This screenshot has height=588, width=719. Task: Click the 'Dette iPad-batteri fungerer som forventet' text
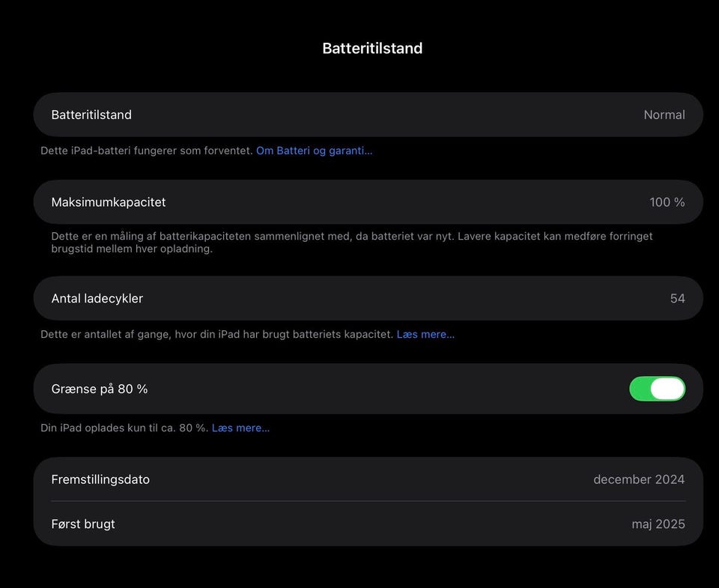[146, 151]
